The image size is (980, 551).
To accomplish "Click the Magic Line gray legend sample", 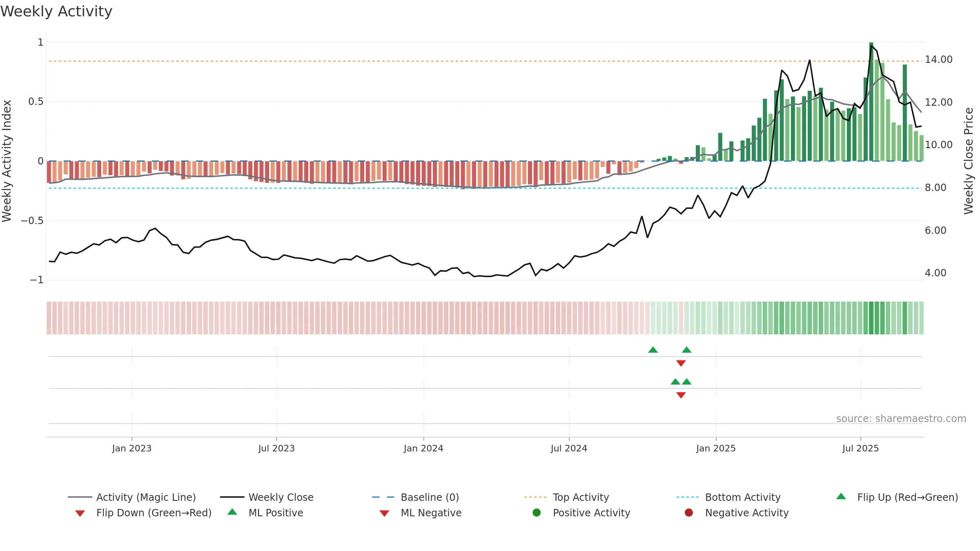I will pyautogui.click(x=80, y=497).
